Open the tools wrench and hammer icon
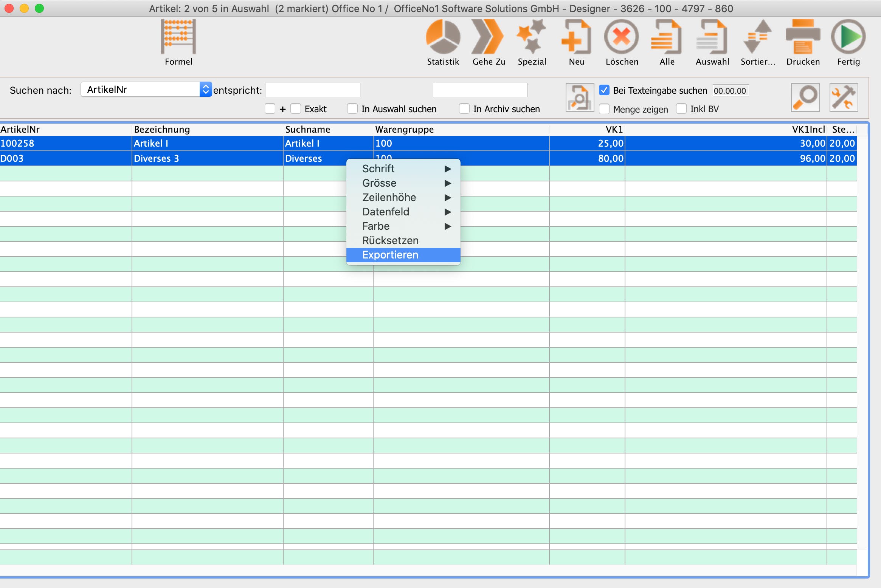Viewport: 881px width, 588px height. coord(844,97)
